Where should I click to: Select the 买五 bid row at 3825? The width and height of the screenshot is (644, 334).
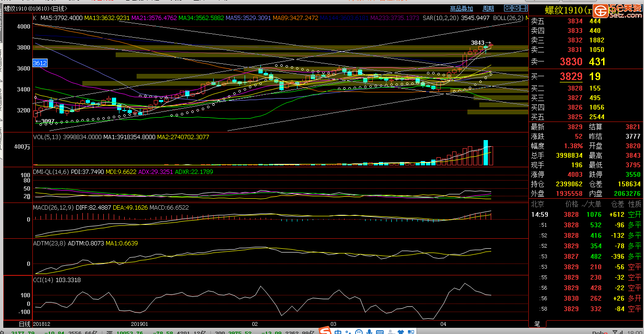click(585, 117)
